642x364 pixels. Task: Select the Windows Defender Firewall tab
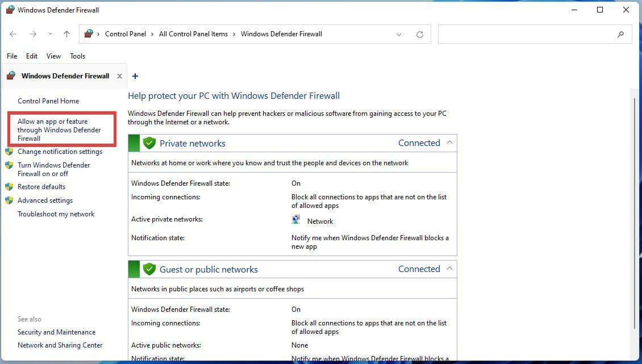coord(65,76)
